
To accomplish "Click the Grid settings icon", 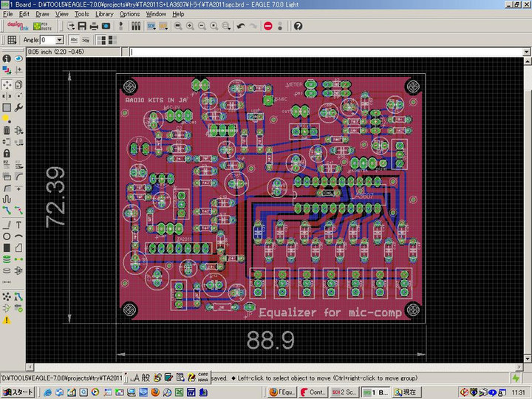I will point(12,40).
